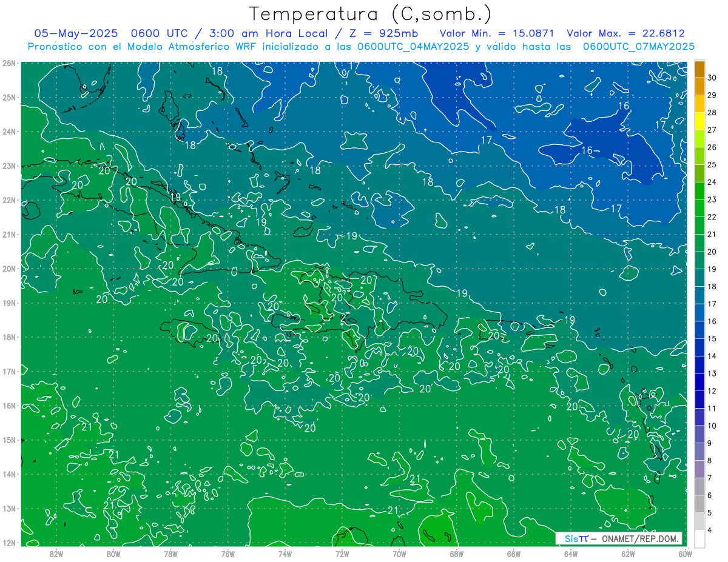Click the '62W' longitude axis label
Screen dimensions: 728x562
pyautogui.click(x=628, y=554)
